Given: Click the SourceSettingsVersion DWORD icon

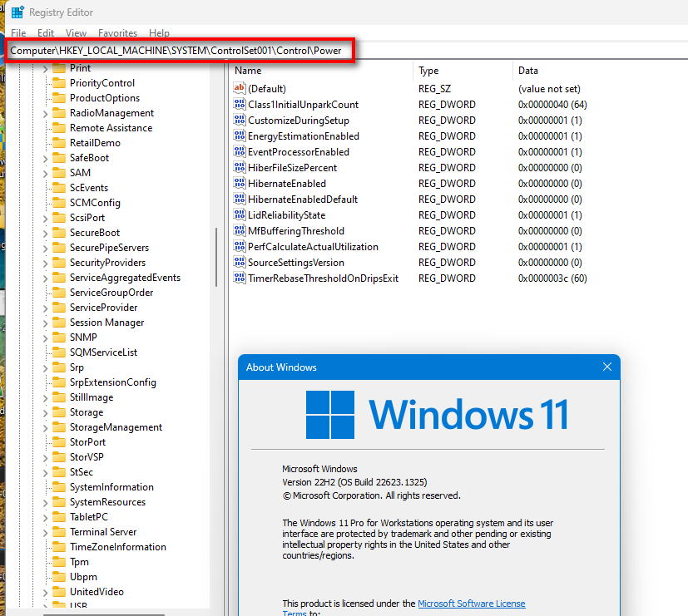Looking at the screenshot, I should point(239,262).
